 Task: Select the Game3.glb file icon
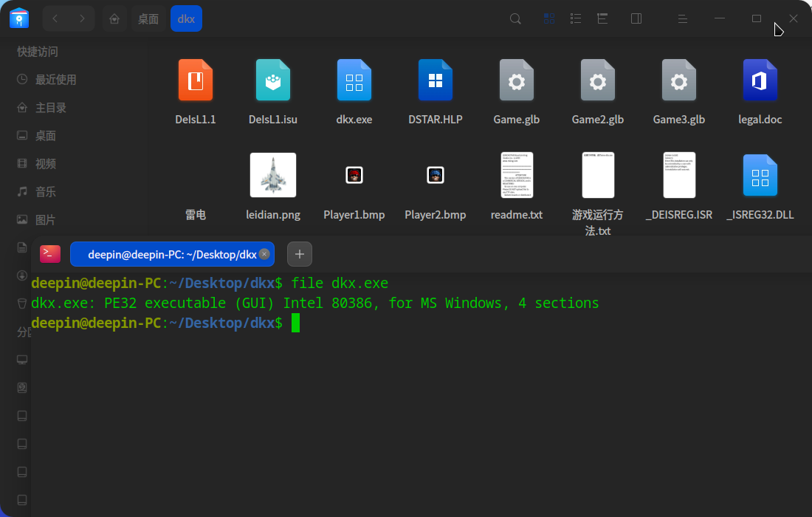[x=679, y=81]
